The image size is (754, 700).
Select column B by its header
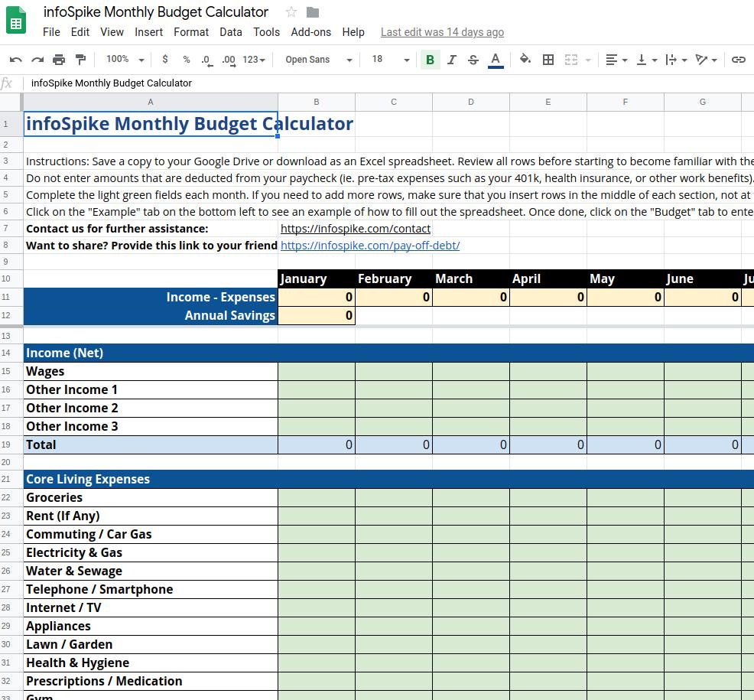point(317,102)
